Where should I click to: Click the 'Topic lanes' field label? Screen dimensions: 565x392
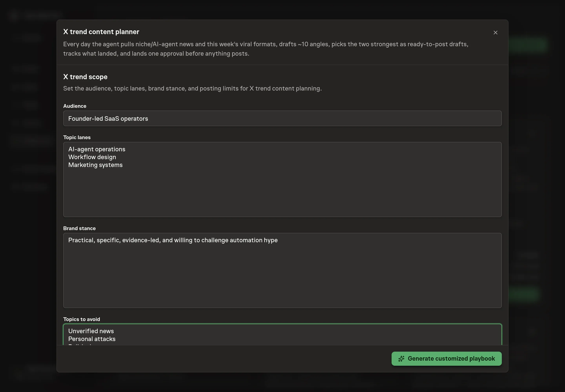click(x=77, y=138)
